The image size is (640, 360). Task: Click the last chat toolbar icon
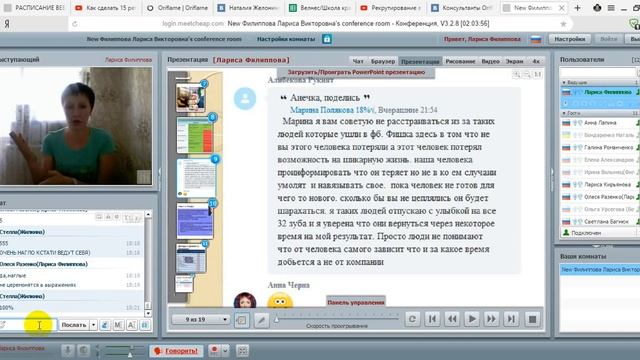(145, 325)
